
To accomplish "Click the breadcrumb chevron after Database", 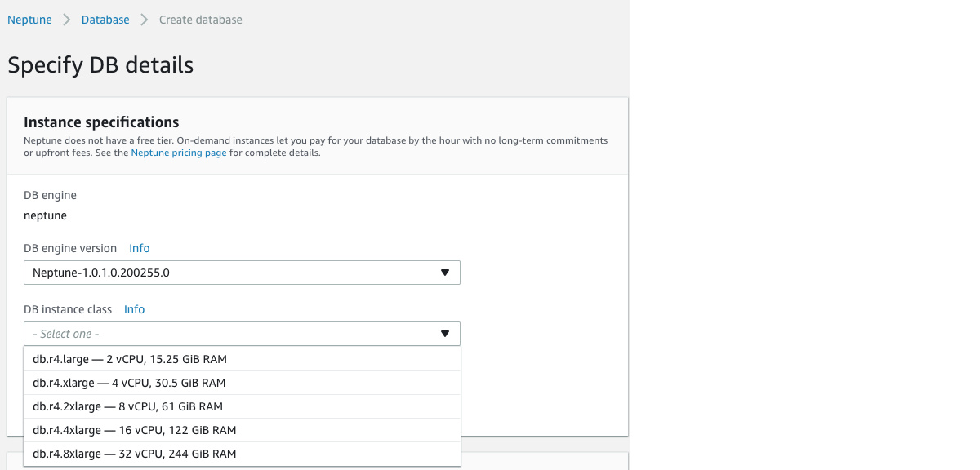I will coord(144,19).
